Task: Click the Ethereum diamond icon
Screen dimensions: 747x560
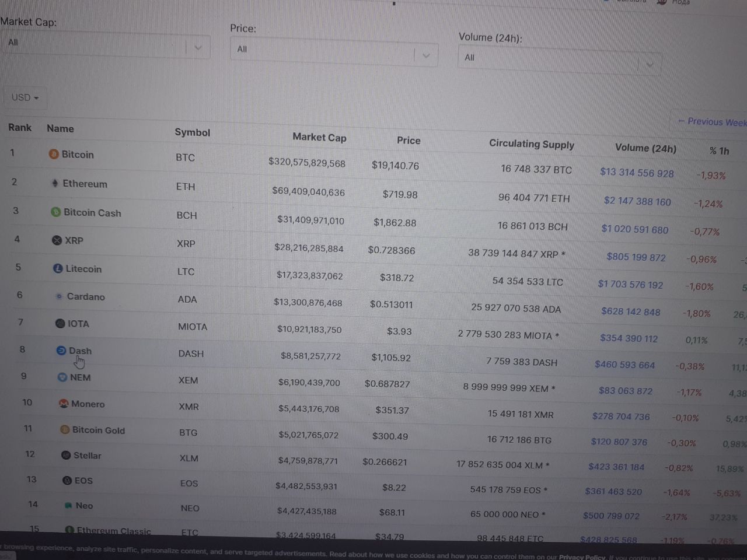Action: click(55, 183)
